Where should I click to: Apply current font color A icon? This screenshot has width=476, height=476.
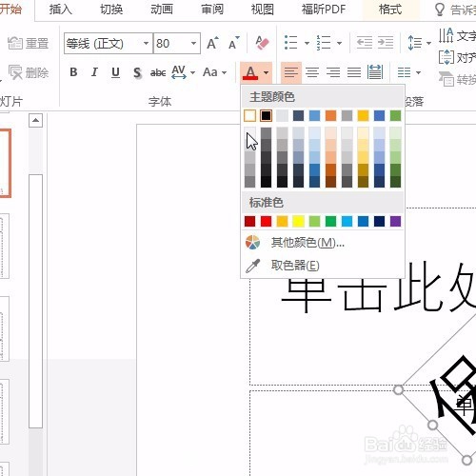pos(250,72)
